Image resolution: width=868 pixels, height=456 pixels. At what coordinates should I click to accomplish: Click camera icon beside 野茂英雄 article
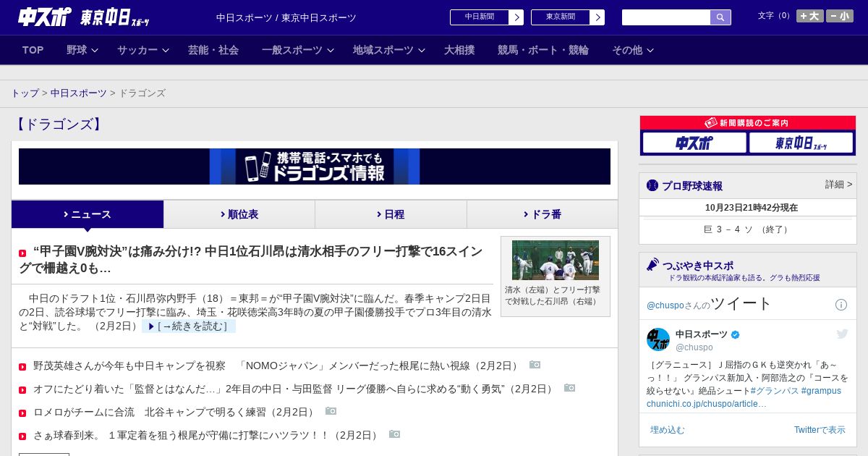click(x=535, y=365)
